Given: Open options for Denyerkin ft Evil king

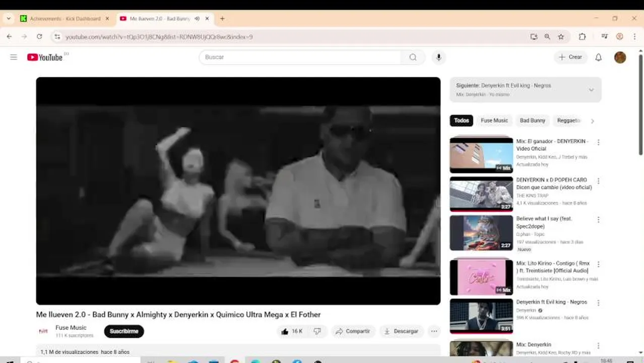Looking at the screenshot, I should tap(598, 302).
